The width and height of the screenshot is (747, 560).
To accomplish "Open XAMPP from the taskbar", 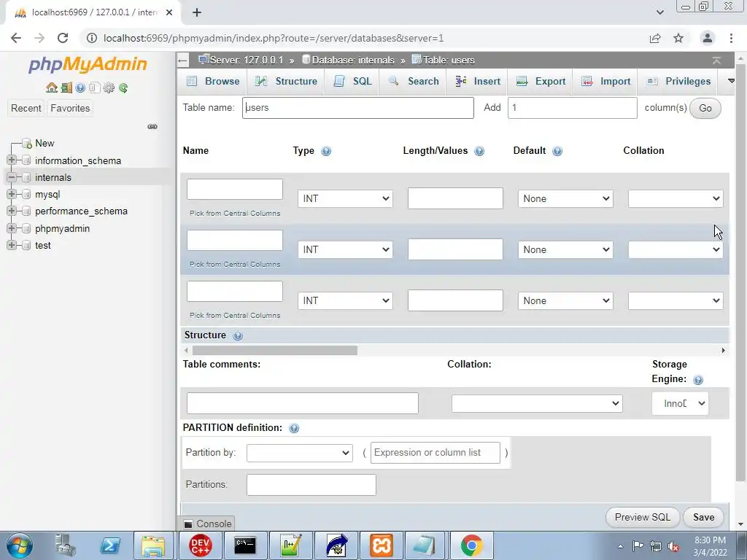I will (x=382, y=545).
